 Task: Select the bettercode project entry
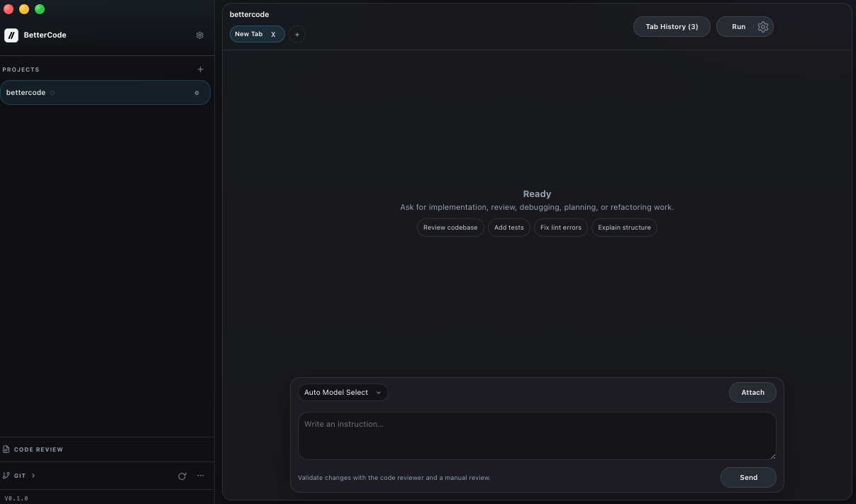click(85, 92)
